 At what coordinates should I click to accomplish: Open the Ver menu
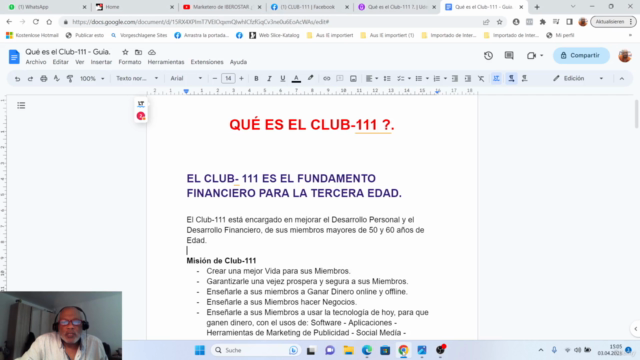[80, 62]
